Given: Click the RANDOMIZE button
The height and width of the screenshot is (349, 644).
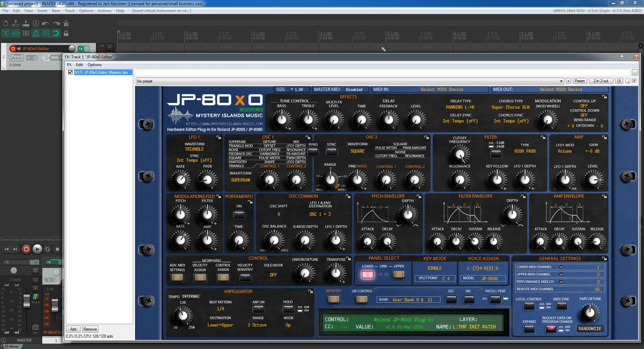Looking at the screenshot, I should pos(590,329).
